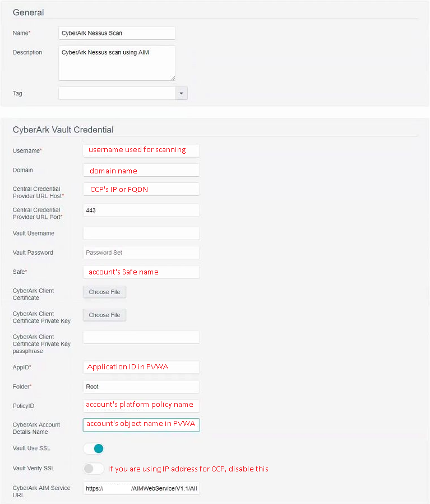
Task: Click the Safe input field
Action: point(141,272)
